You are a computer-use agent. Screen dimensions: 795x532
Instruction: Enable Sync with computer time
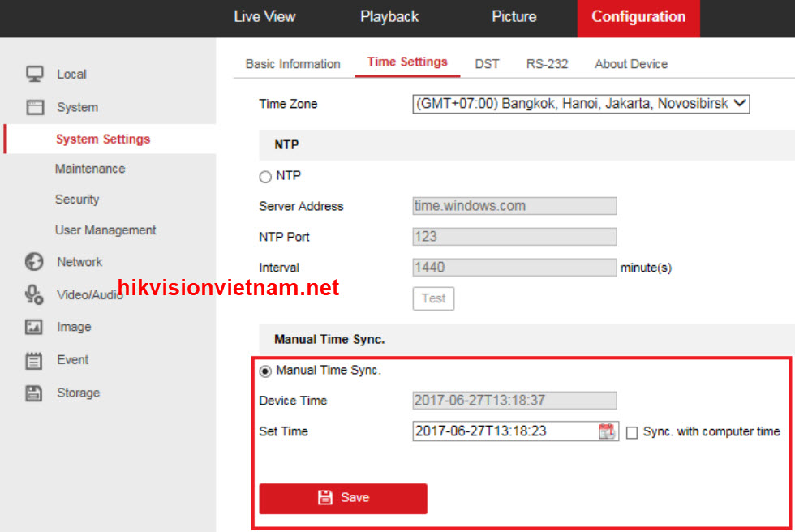coord(632,432)
